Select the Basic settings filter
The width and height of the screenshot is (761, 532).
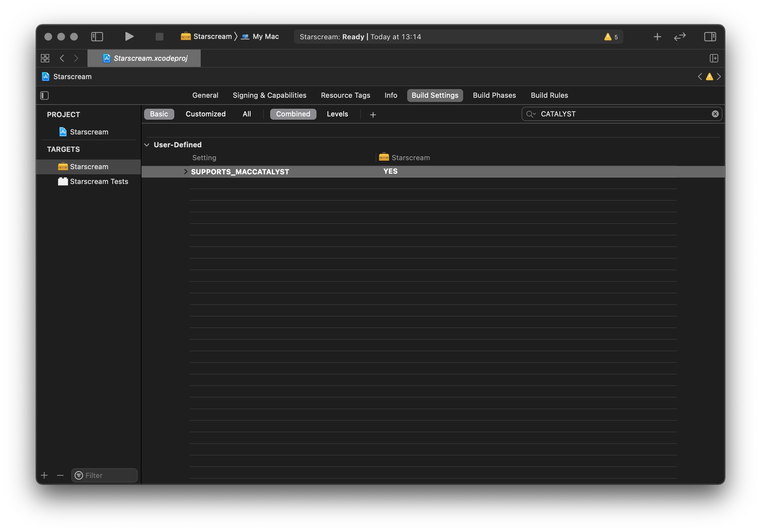(x=159, y=114)
